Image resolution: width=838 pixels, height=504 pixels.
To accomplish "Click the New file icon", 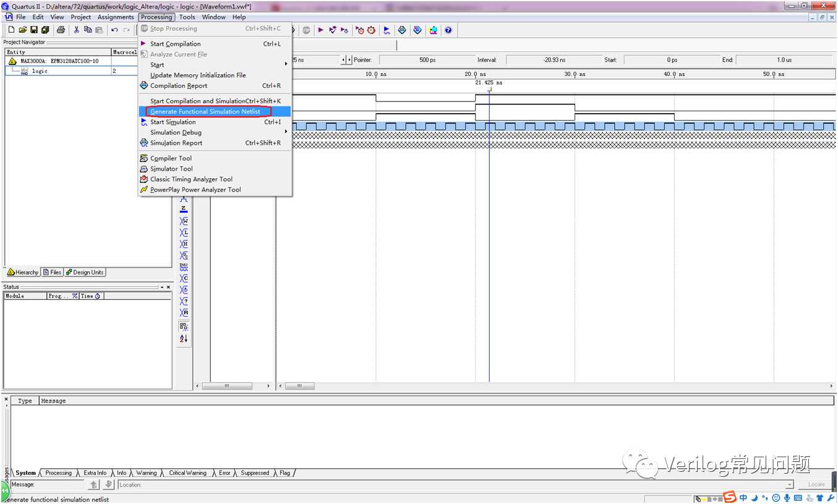I will (11, 30).
